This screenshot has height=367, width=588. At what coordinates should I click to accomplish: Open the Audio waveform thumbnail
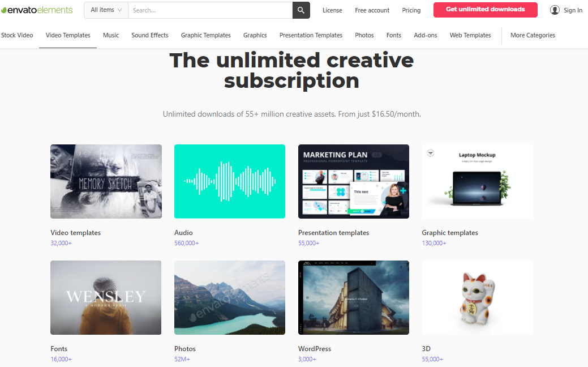(230, 181)
